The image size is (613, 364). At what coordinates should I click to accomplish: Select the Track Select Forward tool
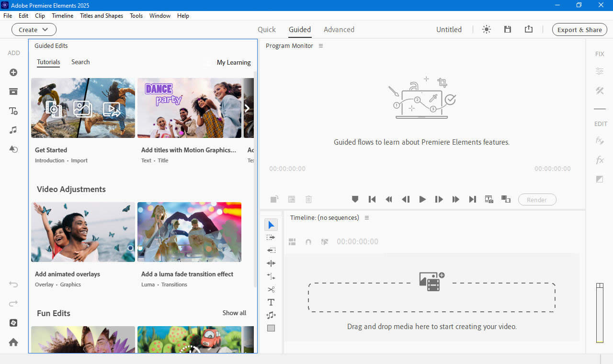(x=271, y=238)
